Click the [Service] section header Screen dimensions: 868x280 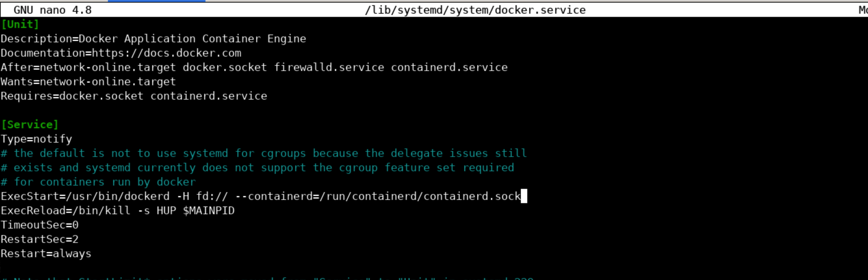(30, 125)
